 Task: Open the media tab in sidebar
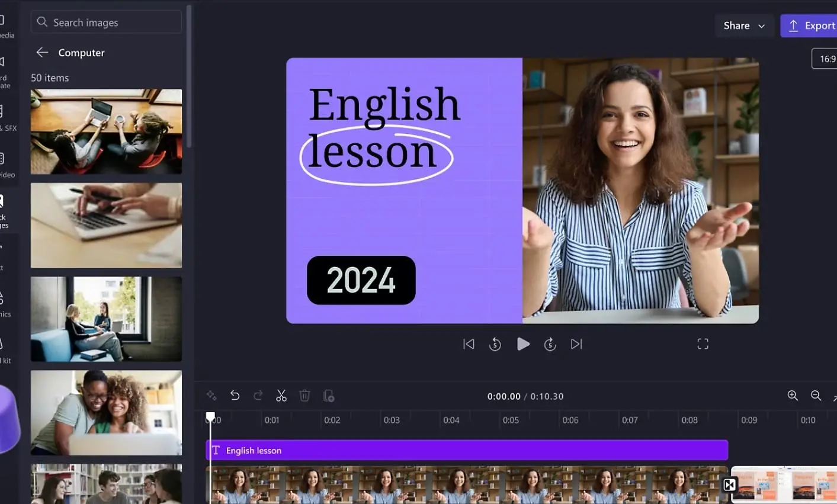(x=6, y=25)
